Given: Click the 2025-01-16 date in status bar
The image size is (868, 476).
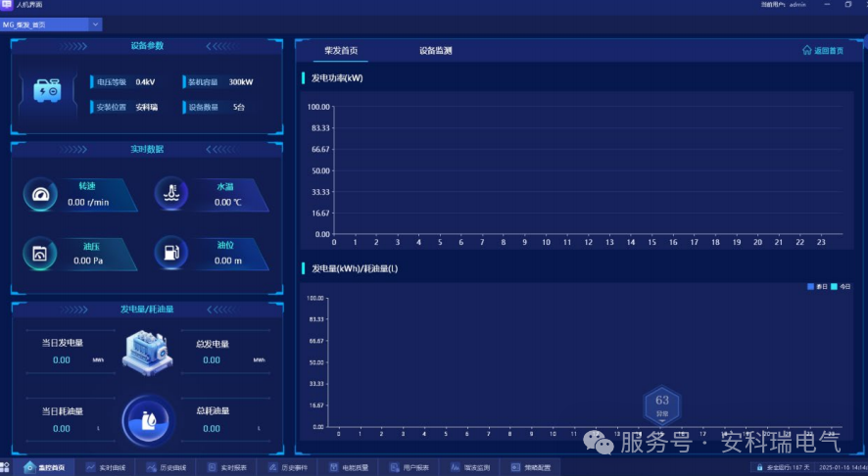Looking at the screenshot, I should (836, 468).
